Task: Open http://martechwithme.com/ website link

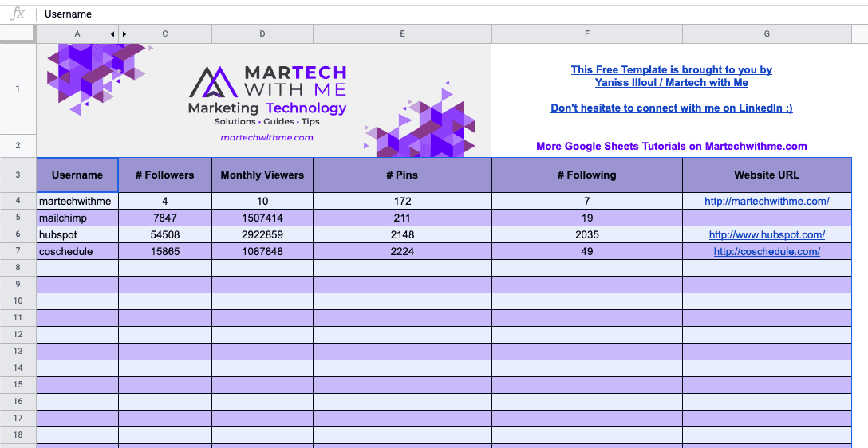Action: [x=767, y=202]
